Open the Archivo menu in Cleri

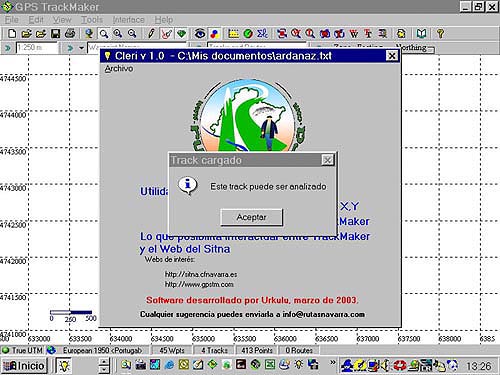point(119,69)
